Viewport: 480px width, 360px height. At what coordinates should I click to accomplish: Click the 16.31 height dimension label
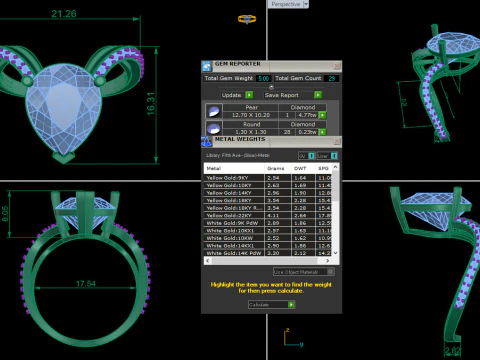(x=151, y=104)
